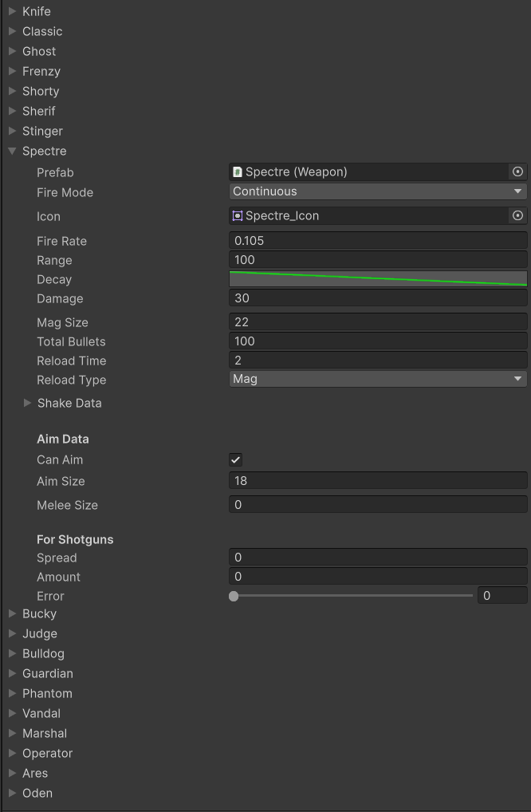Viewport: 531px width, 812px height.
Task: Expand the Judge entry
Action: pyautogui.click(x=13, y=633)
